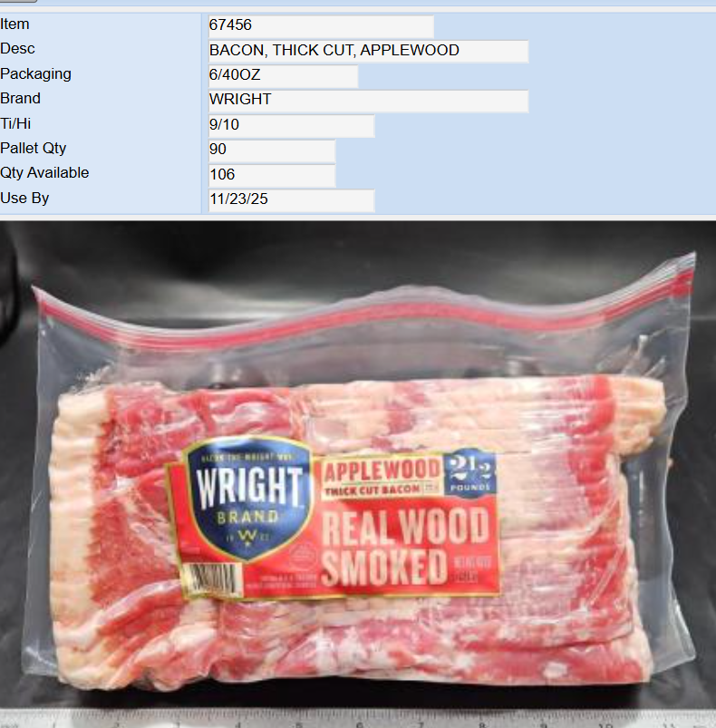Select the Pallet Qty field 90

coord(272,150)
